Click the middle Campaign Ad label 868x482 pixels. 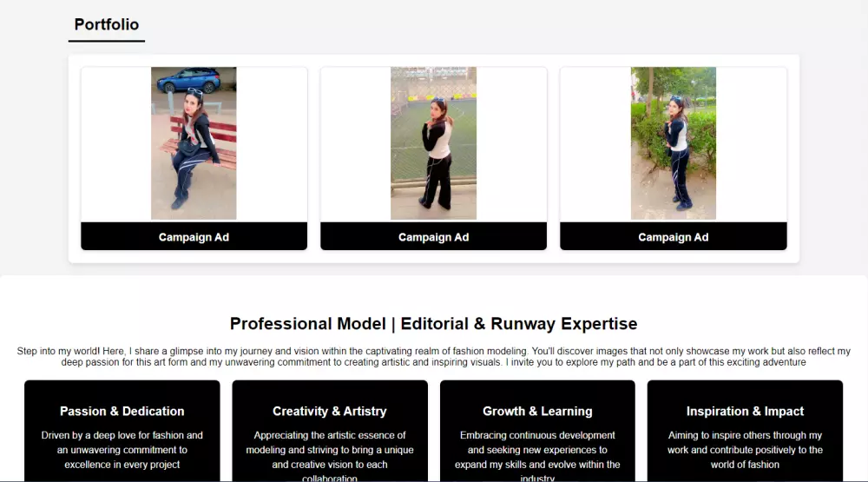433,237
